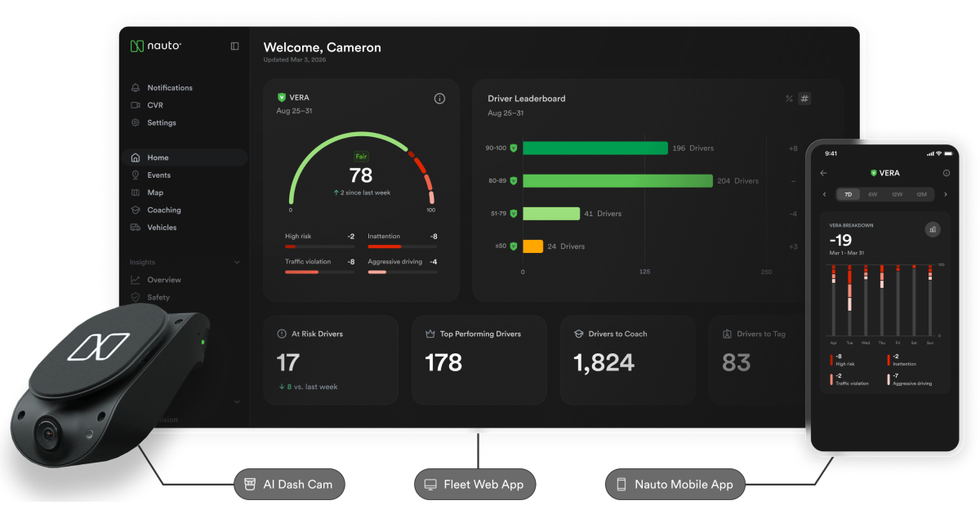
Task: Click the shield badge beside 90-100
Action: click(x=514, y=148)
